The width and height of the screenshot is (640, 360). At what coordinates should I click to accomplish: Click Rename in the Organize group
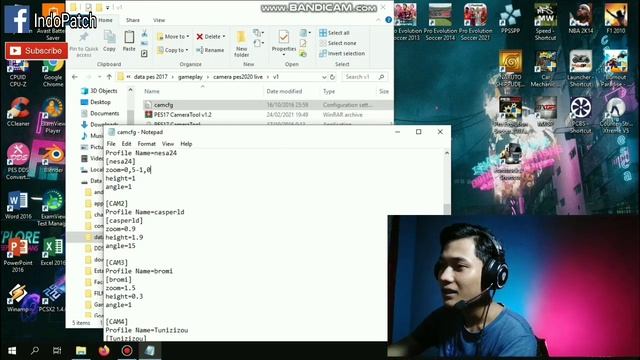tap(210, 50)
